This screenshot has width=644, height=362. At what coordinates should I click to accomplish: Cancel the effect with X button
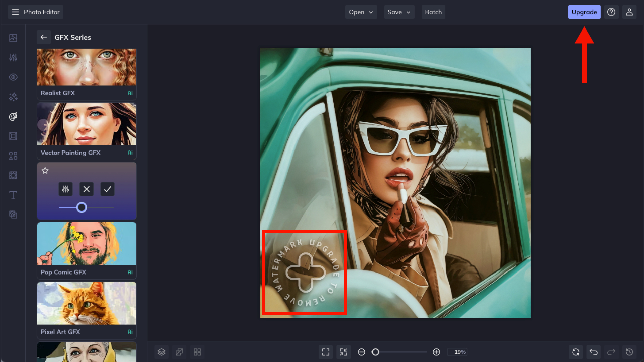(87, 189)
